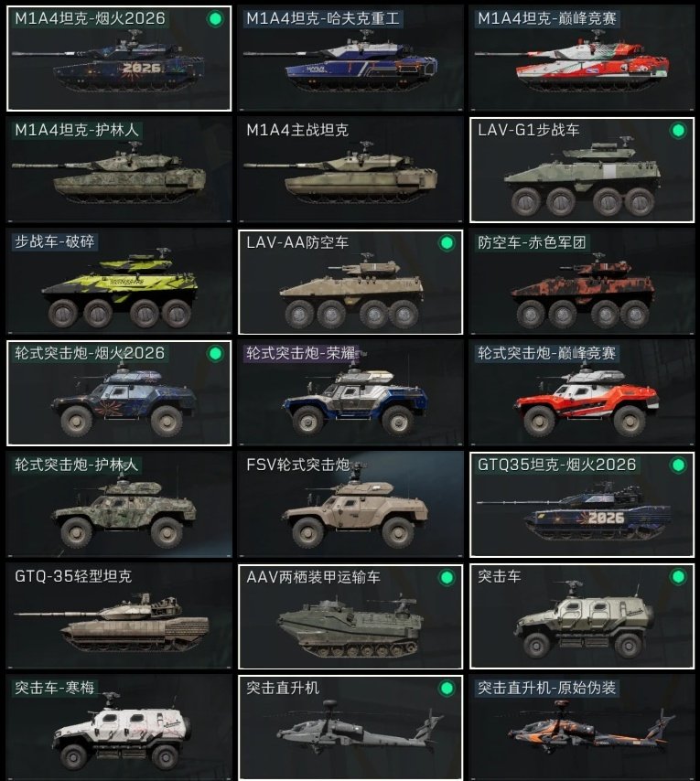This screenshot has width=700, height=781.
Task: Select the 轮式突击炮-荣耀 skin
Action: pos(350,393)
